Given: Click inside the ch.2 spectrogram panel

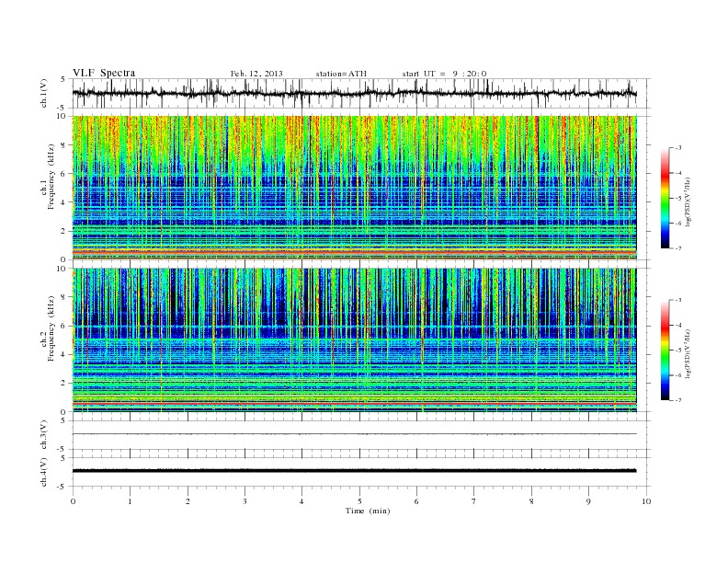Looking at the screenshot, I should pos(354,340).
